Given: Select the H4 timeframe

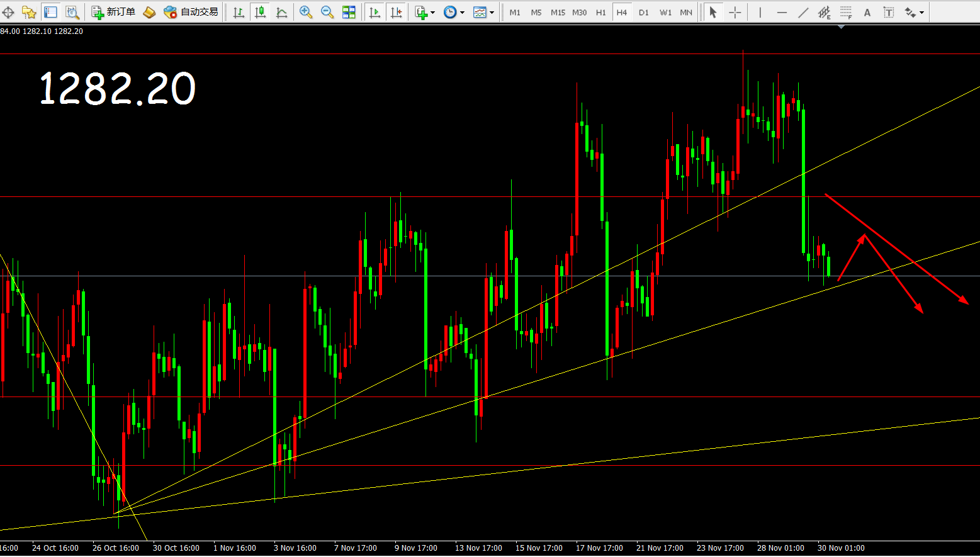Looking at the screenshot, I should pos(622,12).
